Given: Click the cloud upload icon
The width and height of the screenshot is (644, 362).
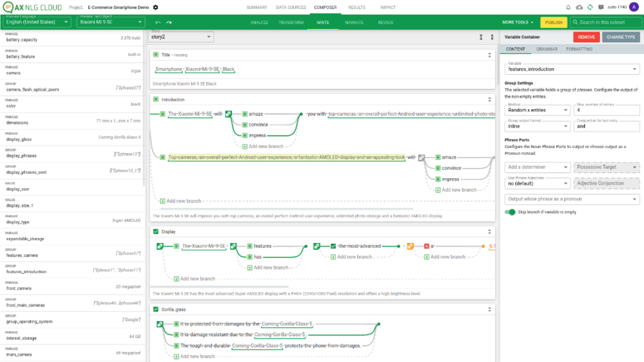Looking at the screenshot, I should pos(579,8).
